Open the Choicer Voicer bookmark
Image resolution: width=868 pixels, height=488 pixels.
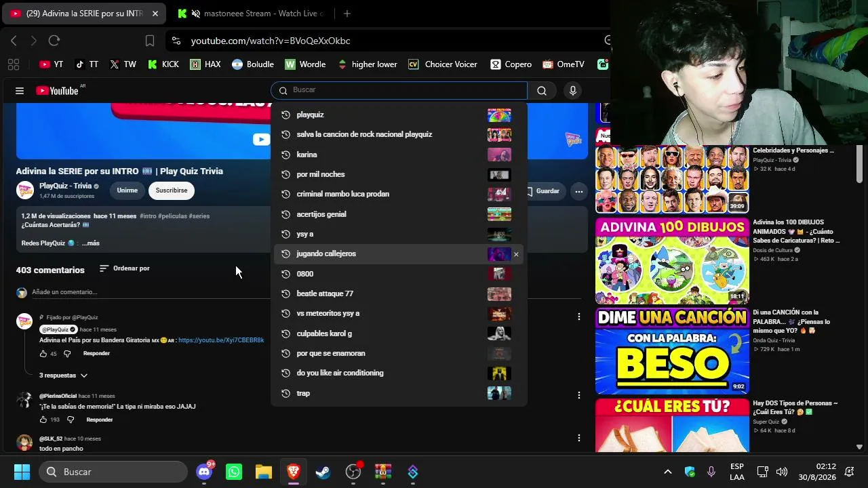pyautogui.click(x=443, y=64)
